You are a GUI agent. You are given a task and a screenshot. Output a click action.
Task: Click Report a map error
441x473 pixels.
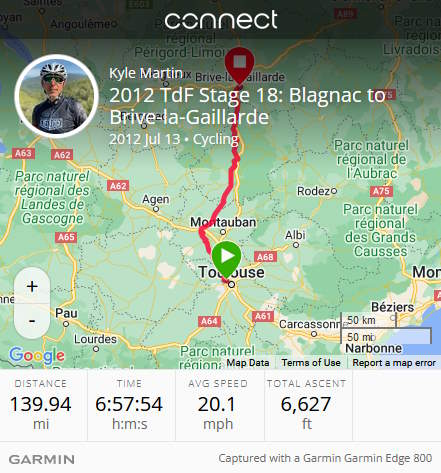[394, 363]
